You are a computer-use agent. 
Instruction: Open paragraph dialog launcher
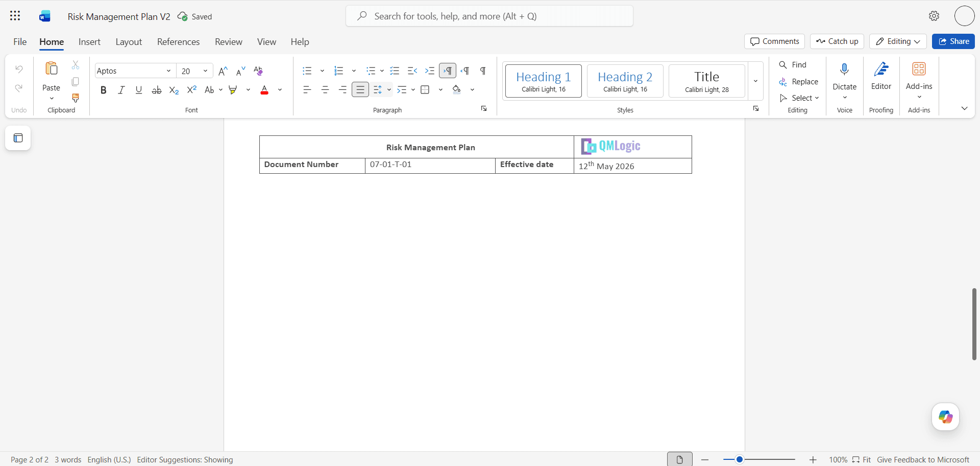[484, 109]
